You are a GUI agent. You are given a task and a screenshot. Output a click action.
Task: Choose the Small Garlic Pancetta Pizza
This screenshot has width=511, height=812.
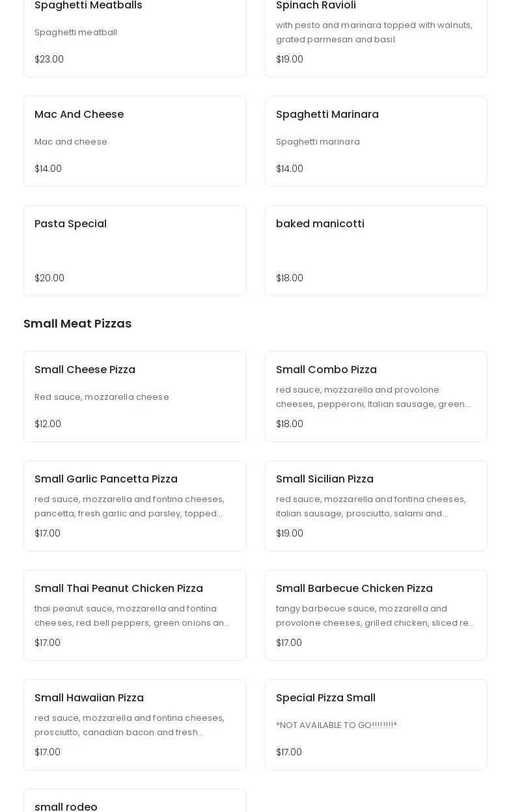tap(135, 506)
